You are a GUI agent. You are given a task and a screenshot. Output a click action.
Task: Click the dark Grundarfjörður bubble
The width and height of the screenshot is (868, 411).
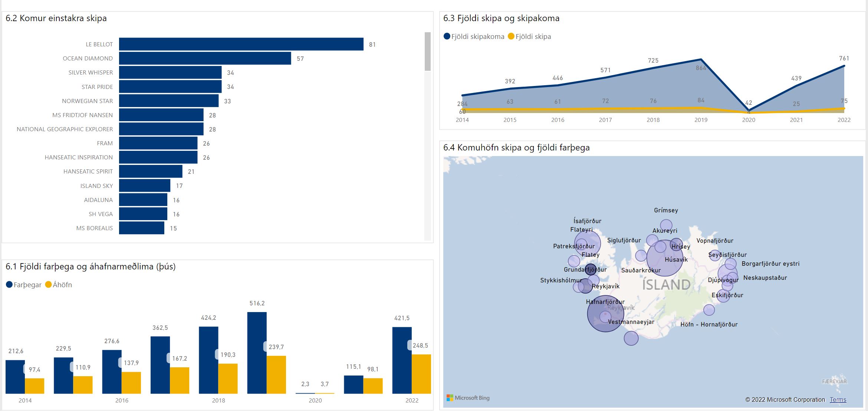[591, 269]
